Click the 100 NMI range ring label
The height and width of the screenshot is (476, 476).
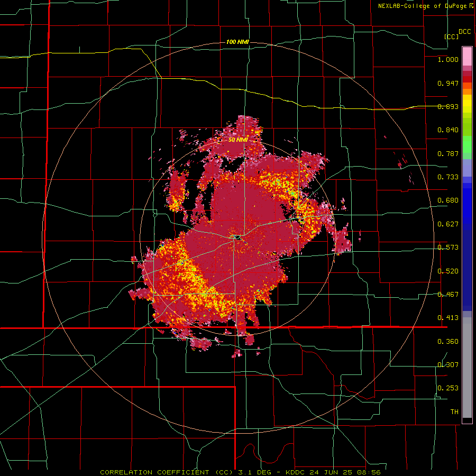pyautogui.click(x=237, y=42)
